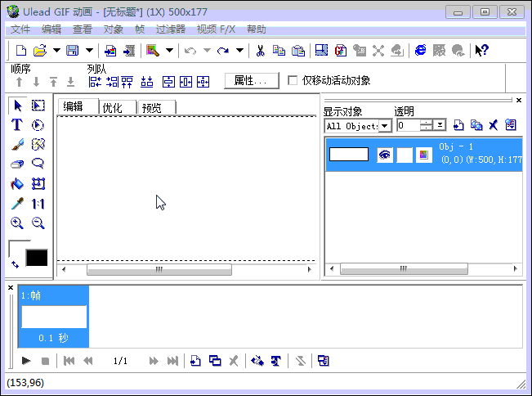The width and height of the screenshot is (532, 396).
Task: Open the dropdown arrow beside Save icon
Action: (x=88, y=51)
